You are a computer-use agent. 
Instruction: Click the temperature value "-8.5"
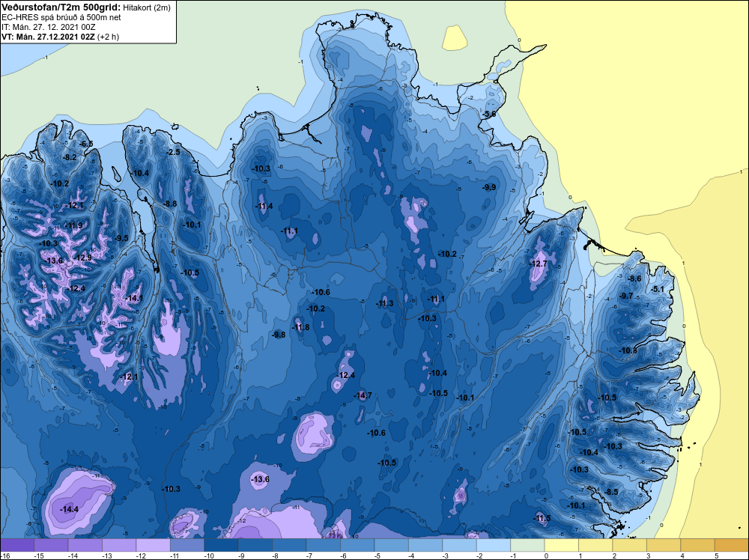tap(611, 492)
